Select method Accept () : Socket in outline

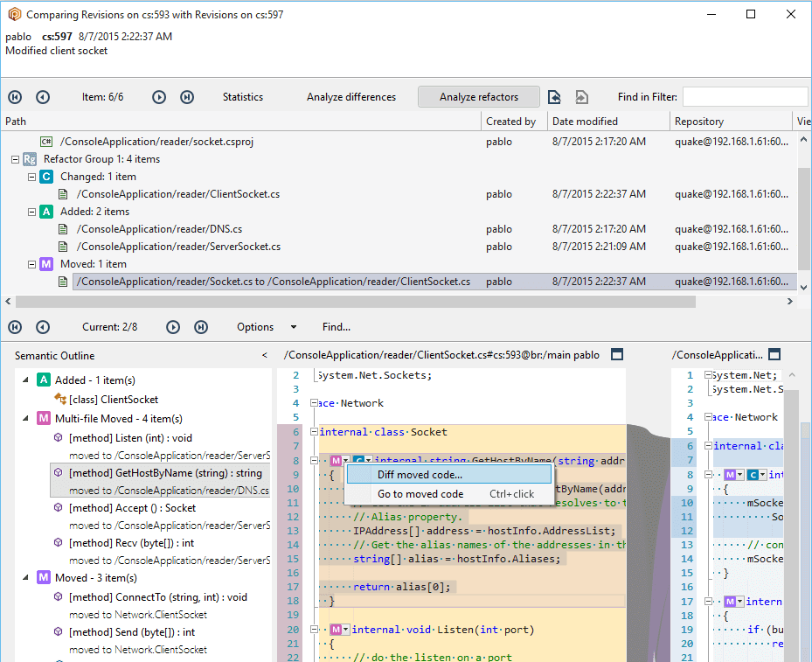pos(133,508)
